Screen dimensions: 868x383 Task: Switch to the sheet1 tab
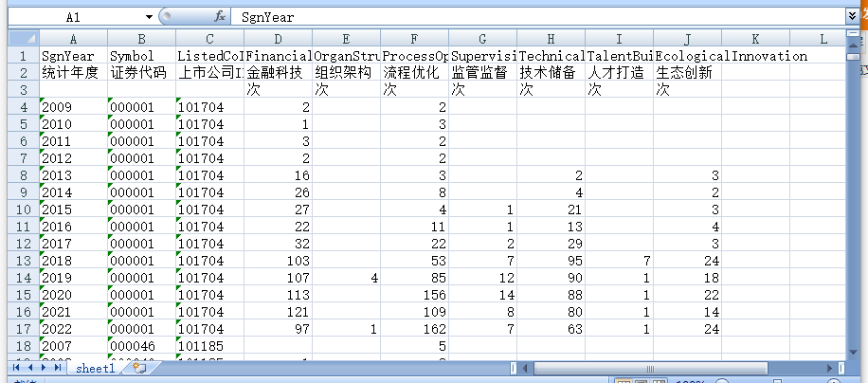(x=95, y=368)
